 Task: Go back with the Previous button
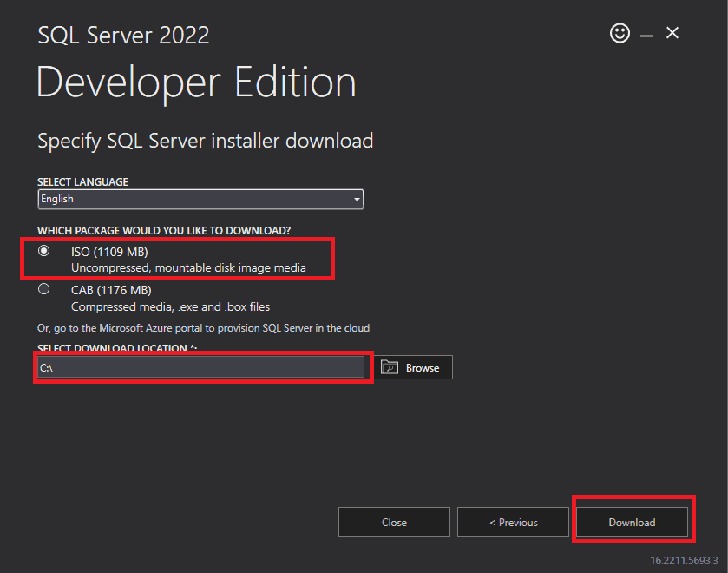coord(513,522)
